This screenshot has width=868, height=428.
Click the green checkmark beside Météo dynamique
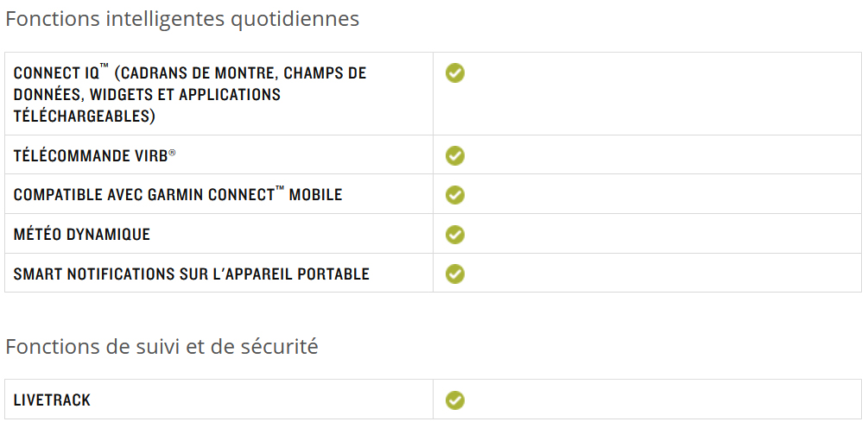pos(455,235)
